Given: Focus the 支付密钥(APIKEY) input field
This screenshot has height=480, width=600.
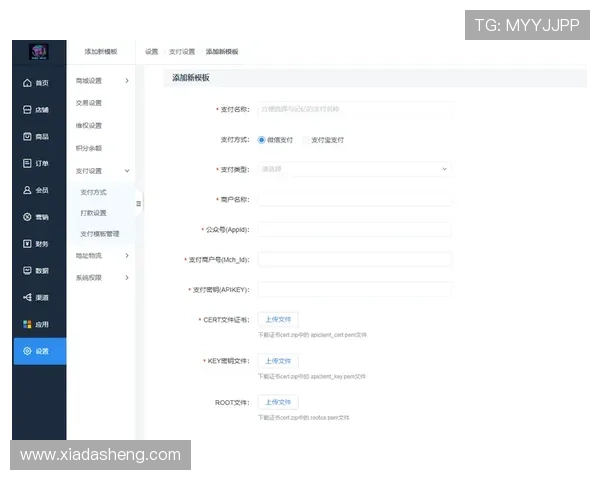Looking at the screenshot, I should [355, 290].
